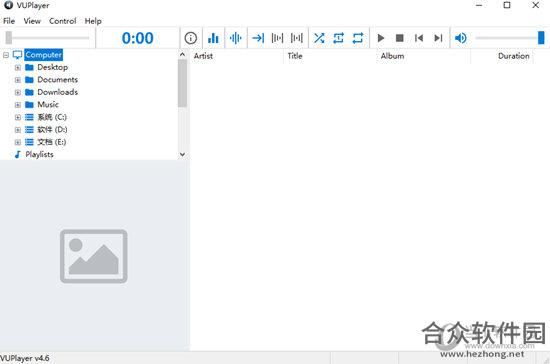Open the equalizer bars icon
Screen dimensions: 550x364
click(213, 38)
